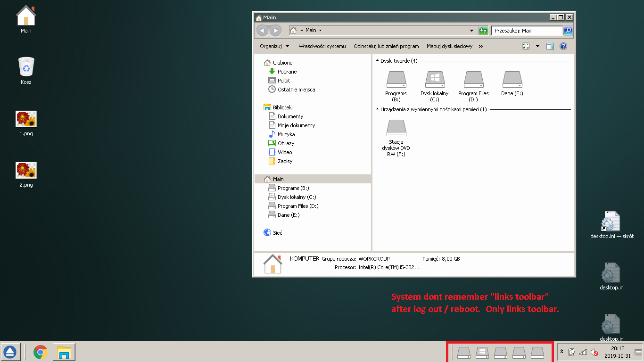This screenshot has height=362, width=644.
Task: Open the Help question mark button
Action: click(x=563, y=46)
